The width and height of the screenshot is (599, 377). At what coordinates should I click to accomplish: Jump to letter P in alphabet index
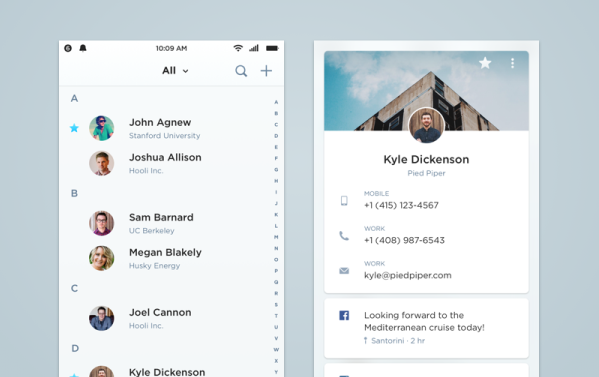[x=276, y=271]
